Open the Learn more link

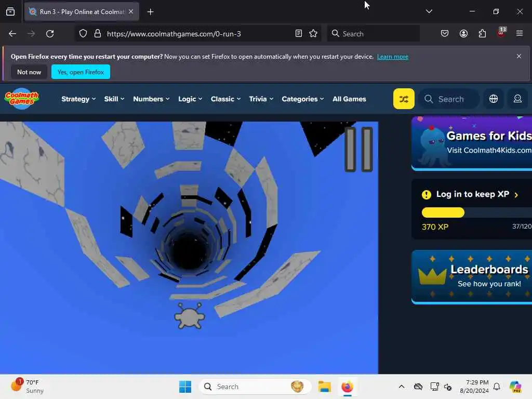coord(393,57)
